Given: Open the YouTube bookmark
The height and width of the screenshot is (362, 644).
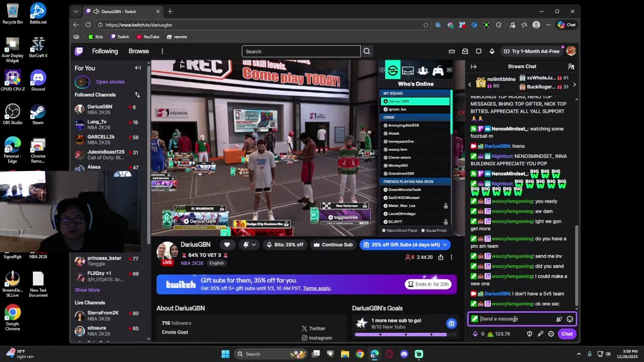Looking at the screenshot, I should tap(148, 37).
